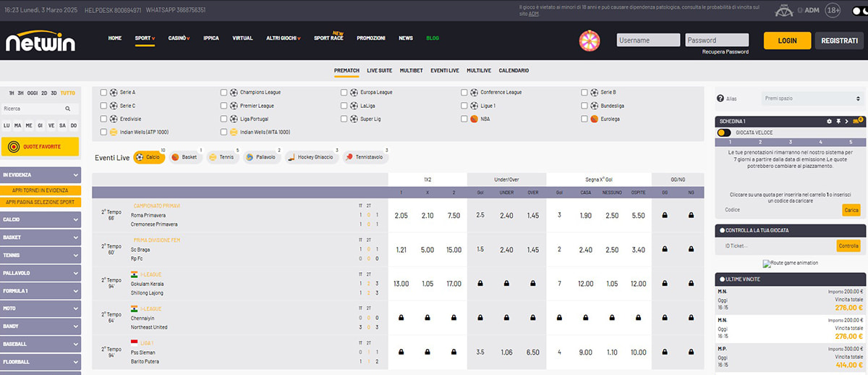Screen dimensions: 868x375
Task: Click the Registrati button
Action: 839,41
